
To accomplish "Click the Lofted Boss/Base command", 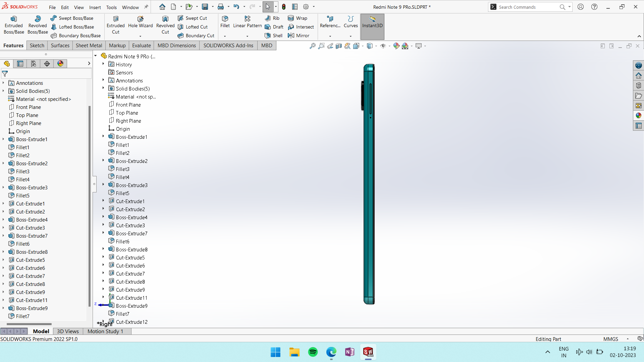I will (x=72, y=27).
